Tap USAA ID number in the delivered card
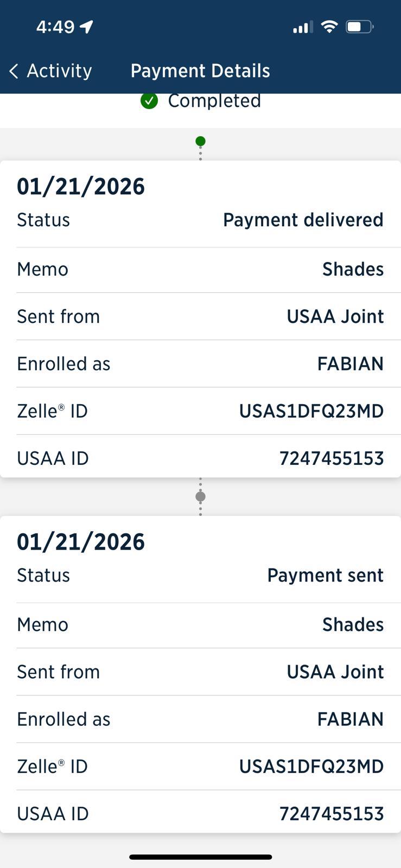The height and width of the screenshot is (868, 401). [331, 459]
